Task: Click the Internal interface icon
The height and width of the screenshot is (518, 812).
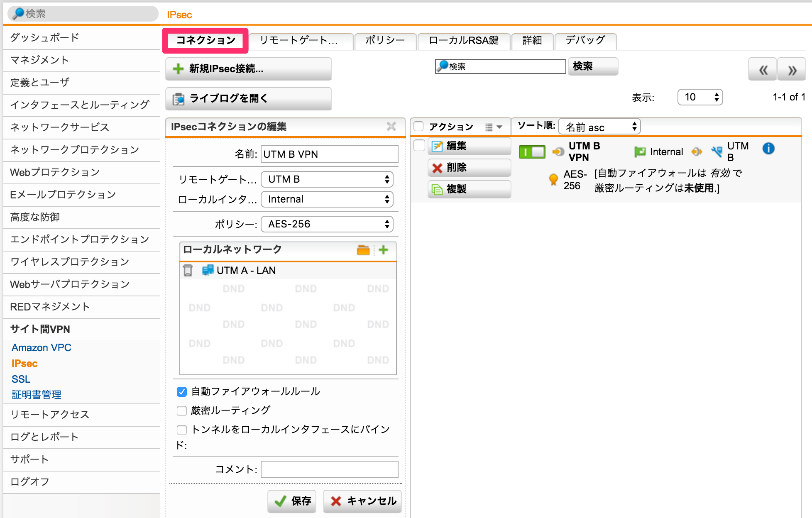Action: (x=640, y=152)
